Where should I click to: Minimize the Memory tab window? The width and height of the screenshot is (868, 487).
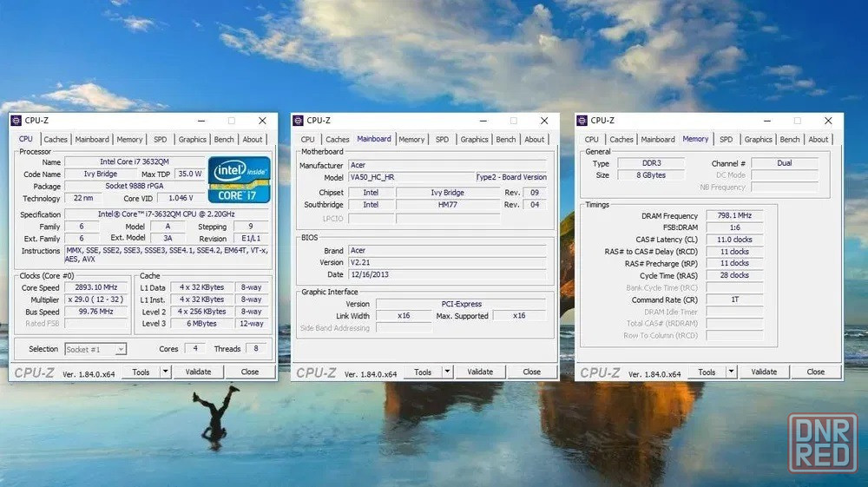tap(767, 121)
